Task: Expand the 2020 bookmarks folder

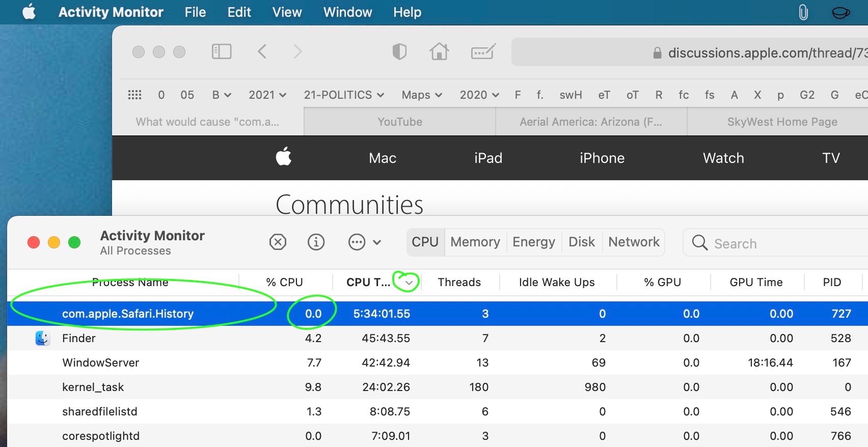Action: [479, 95]
